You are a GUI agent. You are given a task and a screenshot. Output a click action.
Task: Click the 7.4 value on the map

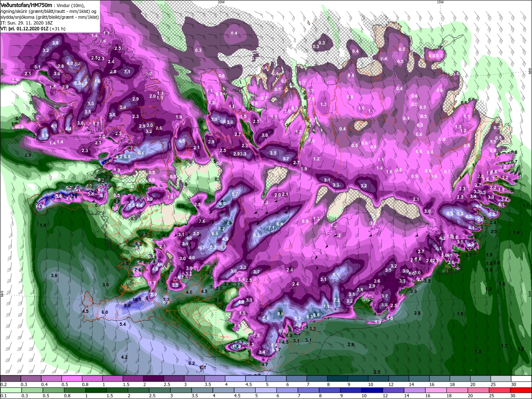(x=138, y=270)
